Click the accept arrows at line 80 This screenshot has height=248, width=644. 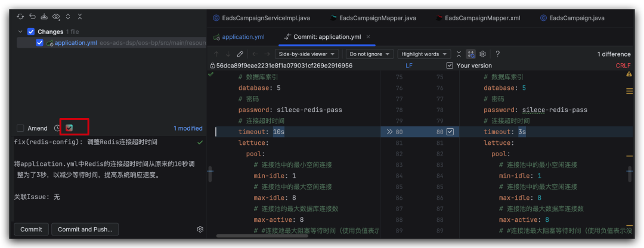[x=389, y=132]
